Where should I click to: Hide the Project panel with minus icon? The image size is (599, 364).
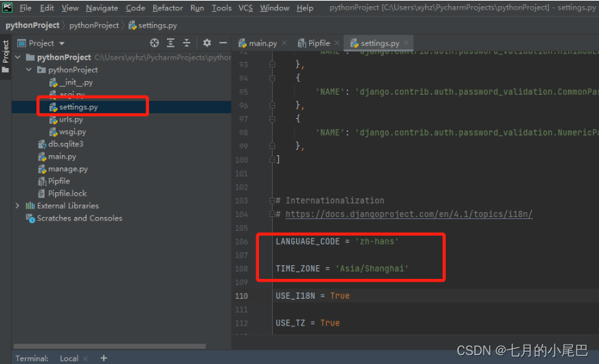pos(223,43)
